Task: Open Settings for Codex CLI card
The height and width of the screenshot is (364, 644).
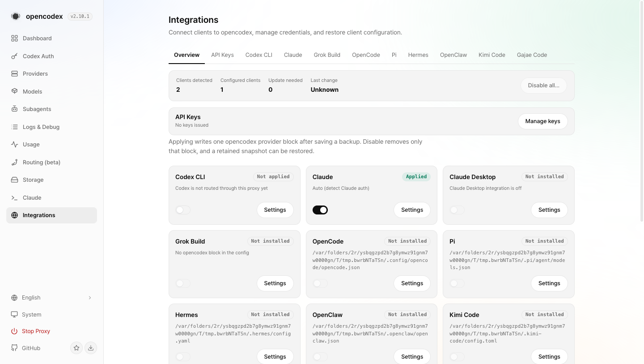Action: (x=275, y=210)
